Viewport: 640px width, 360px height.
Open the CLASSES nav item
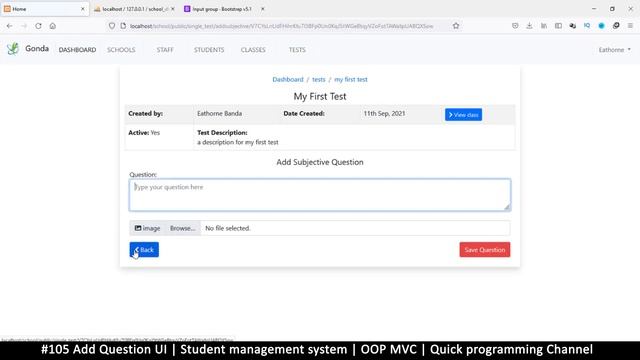coord(253,50)
